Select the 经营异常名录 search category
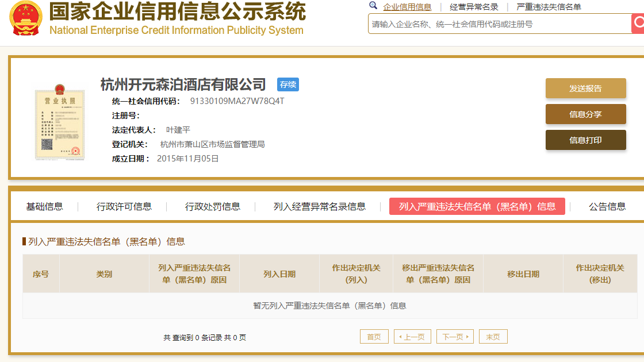The width and height of the screenshot is (644, 362). click(474, 7)
